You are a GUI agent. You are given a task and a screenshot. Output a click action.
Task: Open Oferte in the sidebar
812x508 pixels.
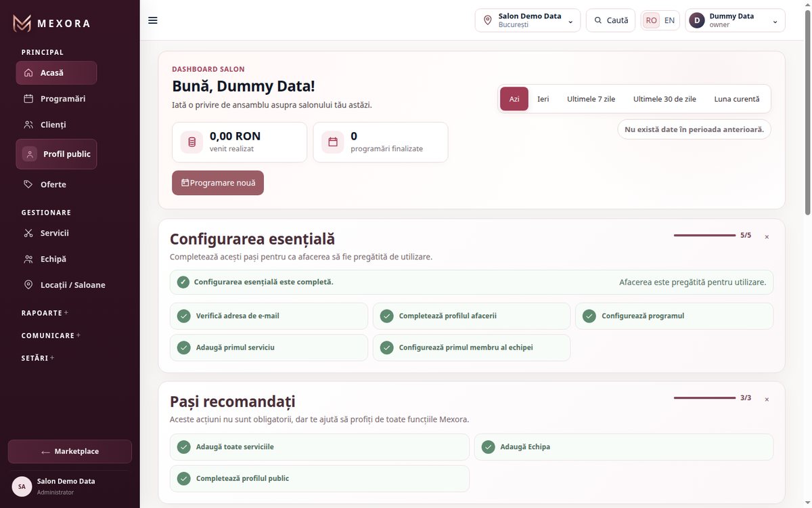tap(56, 184)
